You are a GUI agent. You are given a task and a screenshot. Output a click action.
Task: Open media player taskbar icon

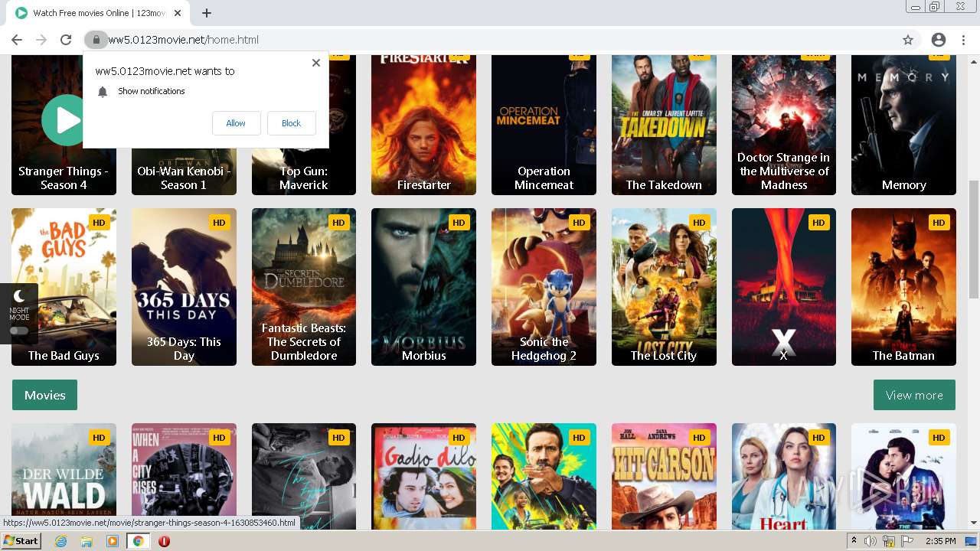[113, 541]
